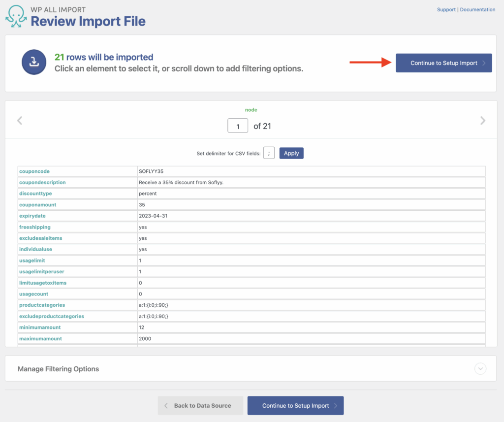Select the excludeproductcategories field name
This screenshot has height=422, width=504.
(51, 316)
